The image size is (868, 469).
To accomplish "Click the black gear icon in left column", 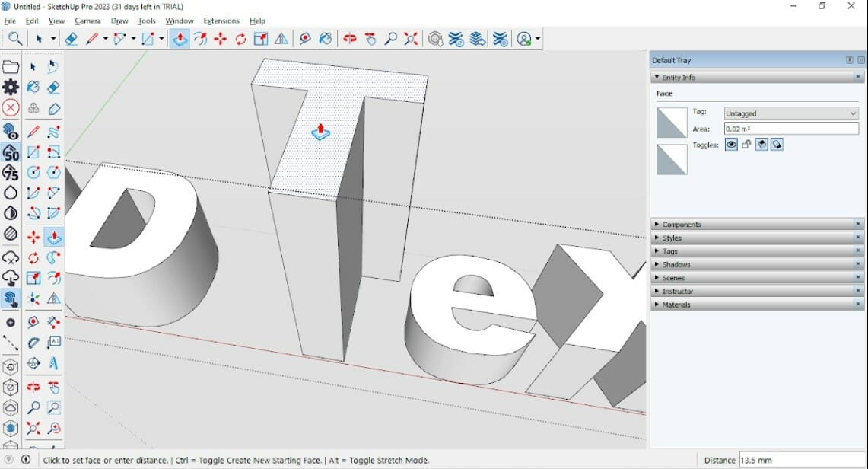I will pyautogui.click(x=11, y=87).
